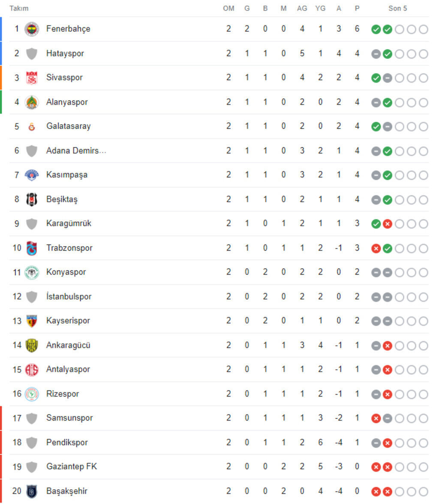Click the Takım column header
The image size is (439, 504).
(x=19, y=9)
